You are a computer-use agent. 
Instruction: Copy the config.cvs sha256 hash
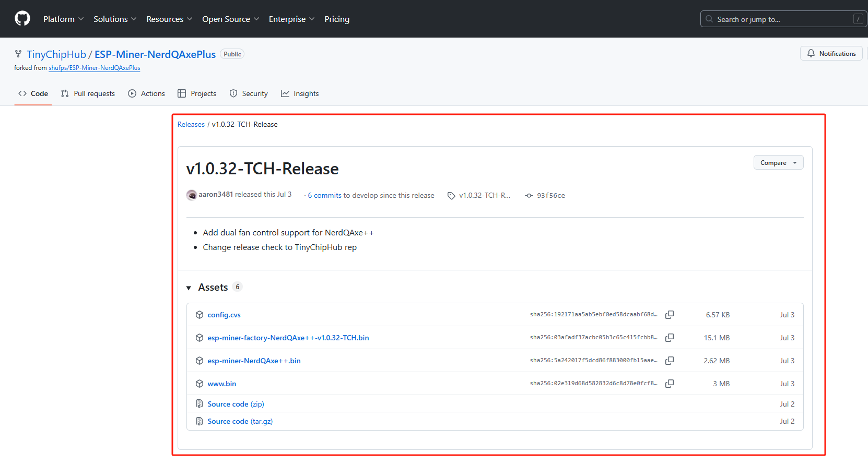click(669, 315)
